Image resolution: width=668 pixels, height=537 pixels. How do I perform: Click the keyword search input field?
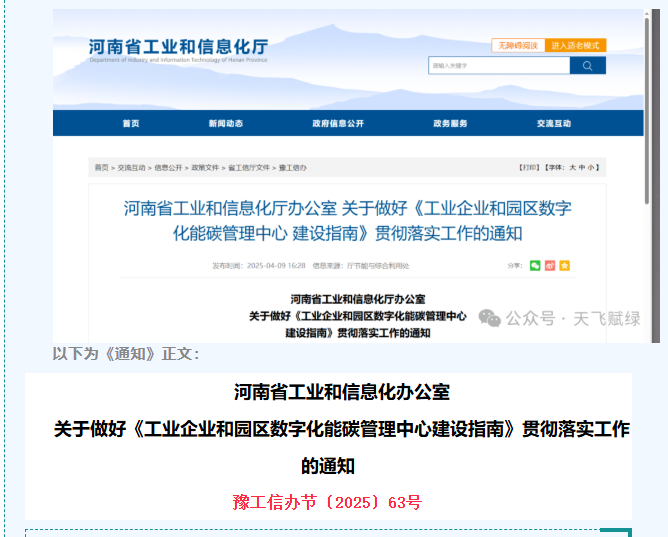click(498, 66)
